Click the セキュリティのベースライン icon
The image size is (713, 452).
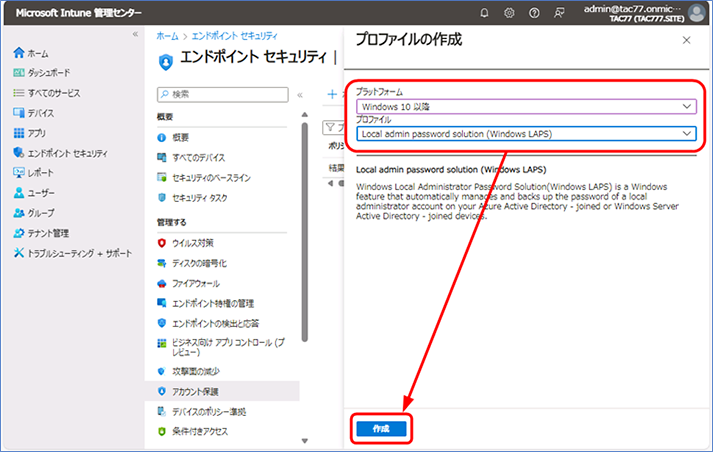click(161, 177)
